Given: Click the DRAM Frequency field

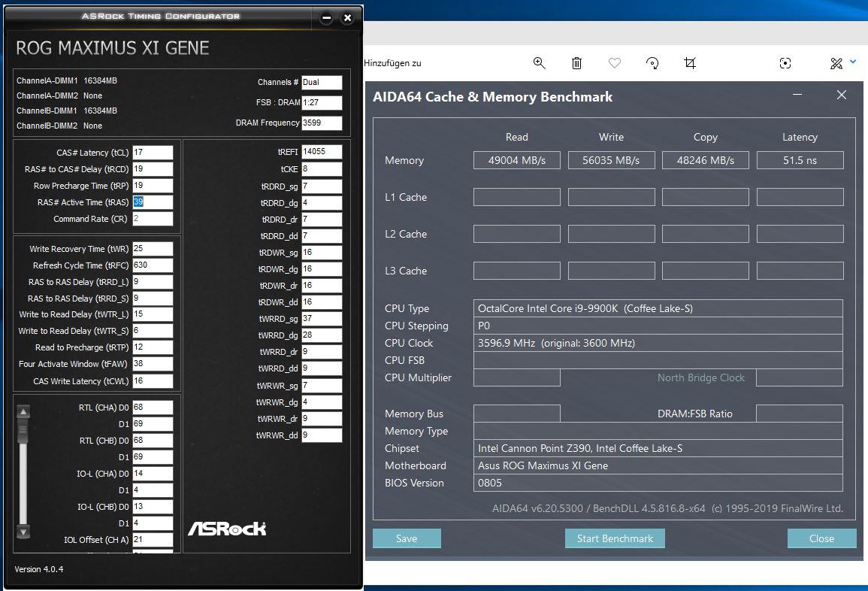Looking at the screenshot, I should coord(322,123).
